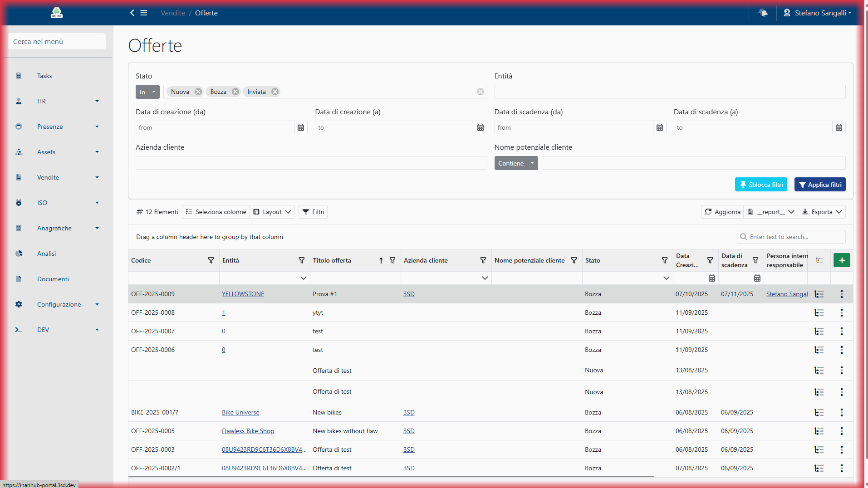The height and width of the screenshot is (488, 868).
Task: Remove the Inviata tag from Stato filter
Action: coord(275,92)
